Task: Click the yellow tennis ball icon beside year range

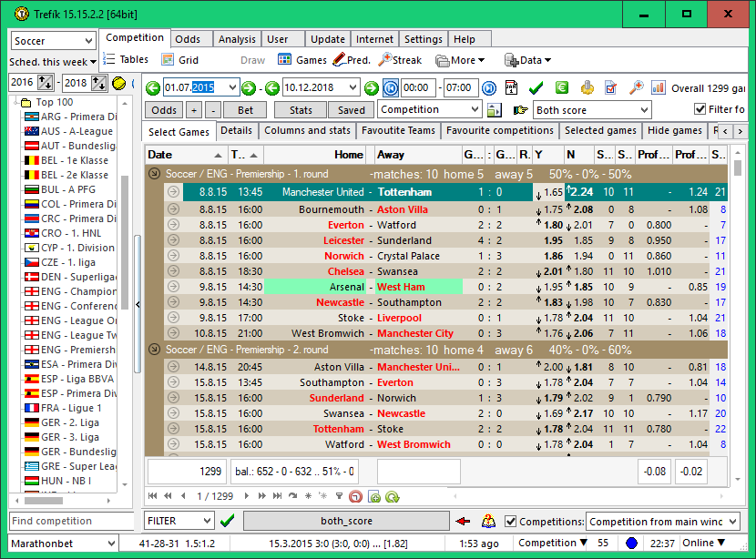Action: click(x=118, y=83)
